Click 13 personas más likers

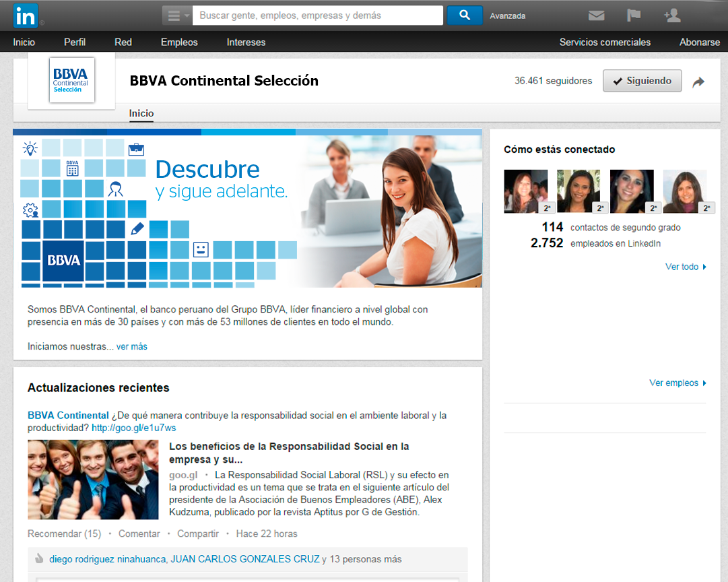tap(366, 559)
